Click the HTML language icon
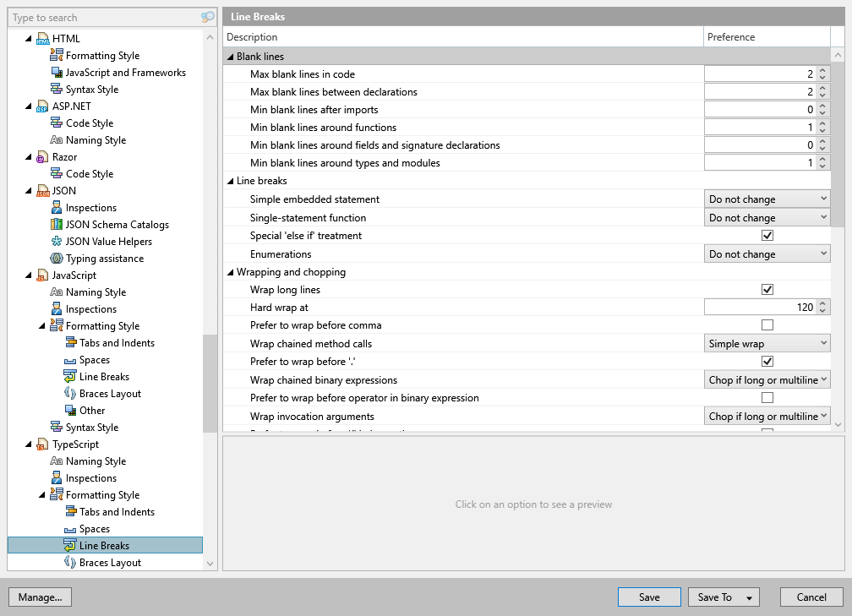This screenshot has width=852, height=616. [x=42, y=39]
